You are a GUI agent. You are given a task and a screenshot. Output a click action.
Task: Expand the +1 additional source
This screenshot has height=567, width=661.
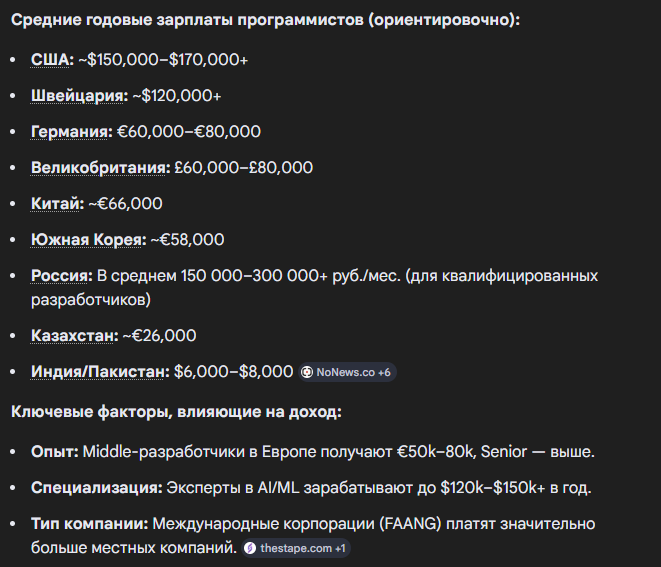click(339, 548)
